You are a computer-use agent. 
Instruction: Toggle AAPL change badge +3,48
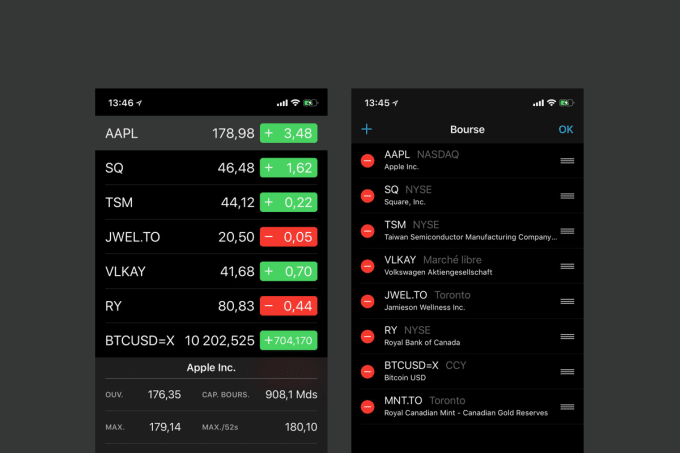(288, 133)
